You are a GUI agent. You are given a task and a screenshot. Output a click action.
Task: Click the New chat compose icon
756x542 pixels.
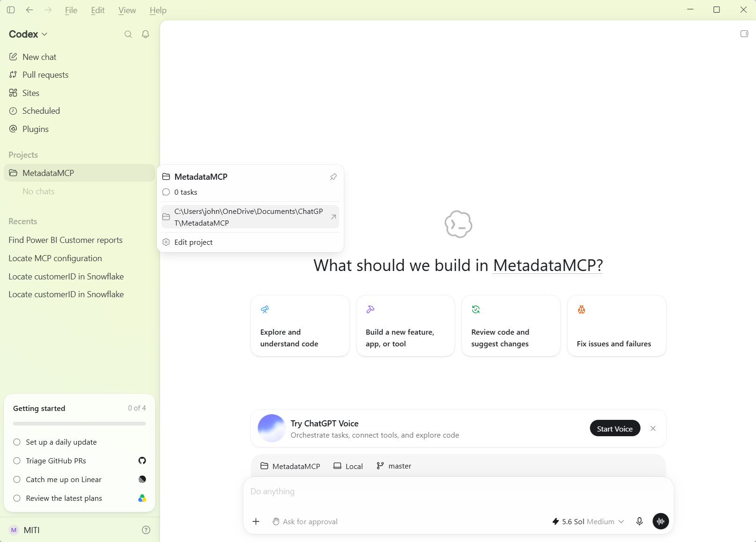pos(13,57)
